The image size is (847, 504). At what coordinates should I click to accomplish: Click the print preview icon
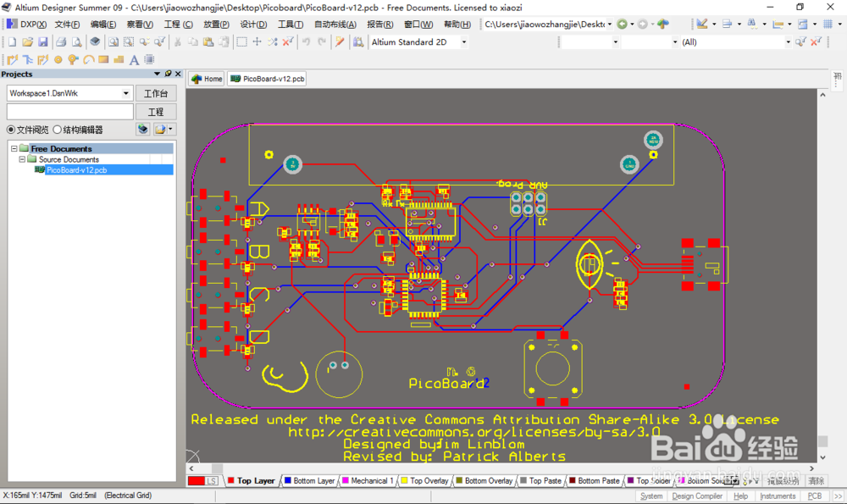[76, 41]
